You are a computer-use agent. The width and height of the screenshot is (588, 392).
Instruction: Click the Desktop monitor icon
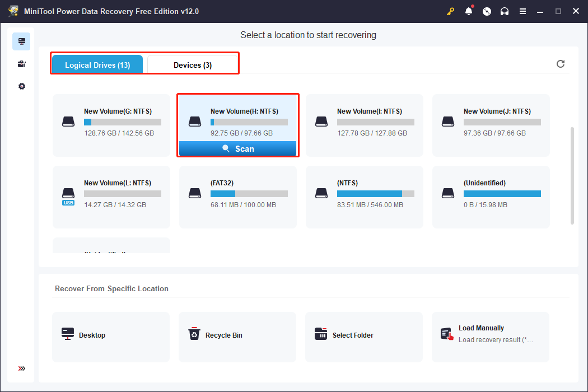coord(68,334)
